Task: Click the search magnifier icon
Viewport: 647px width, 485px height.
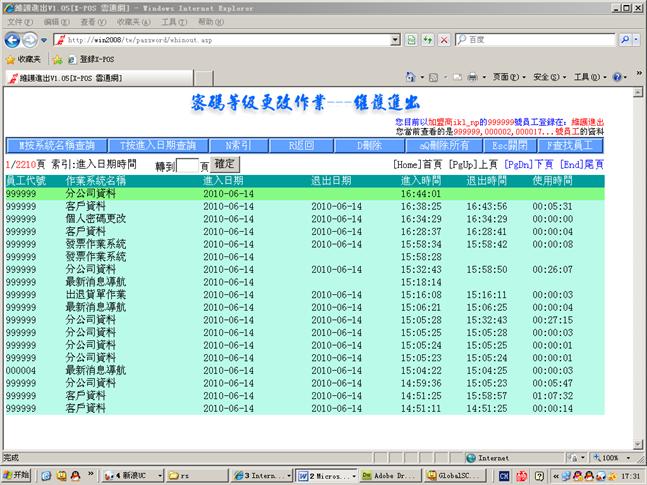Action: pyautogui.click(x=624, y=40)
